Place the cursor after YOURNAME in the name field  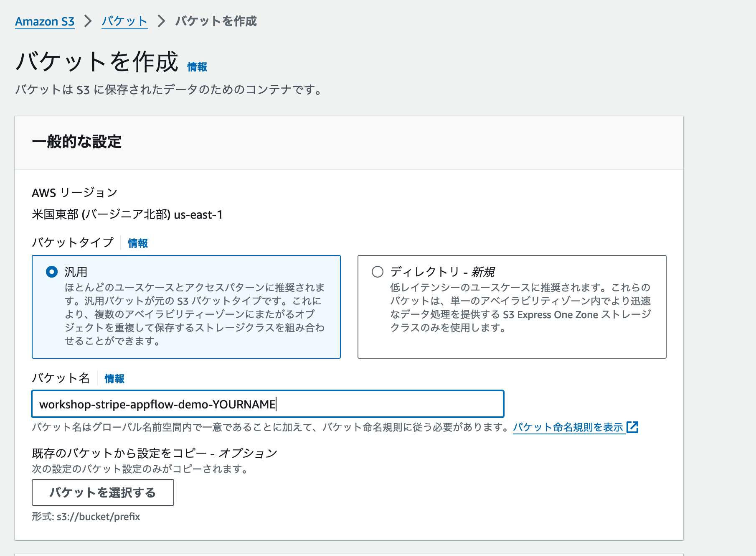(x=277, y=404)
